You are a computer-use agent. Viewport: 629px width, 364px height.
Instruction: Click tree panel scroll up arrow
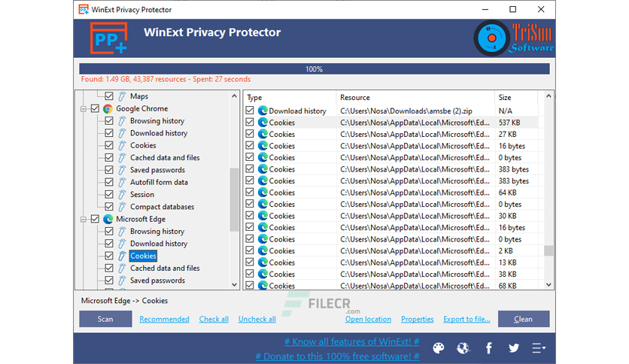(234, 96)
